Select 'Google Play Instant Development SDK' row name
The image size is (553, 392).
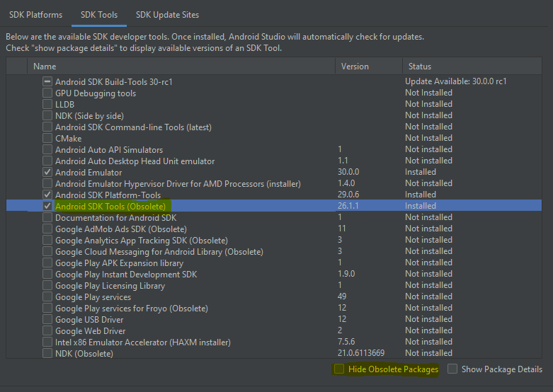click(x=126, y=275)
